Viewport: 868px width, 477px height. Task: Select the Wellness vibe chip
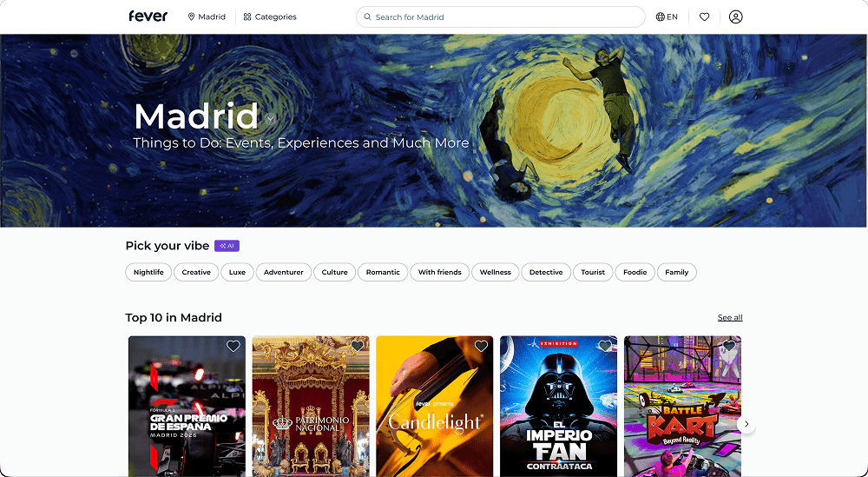point(496,272)
